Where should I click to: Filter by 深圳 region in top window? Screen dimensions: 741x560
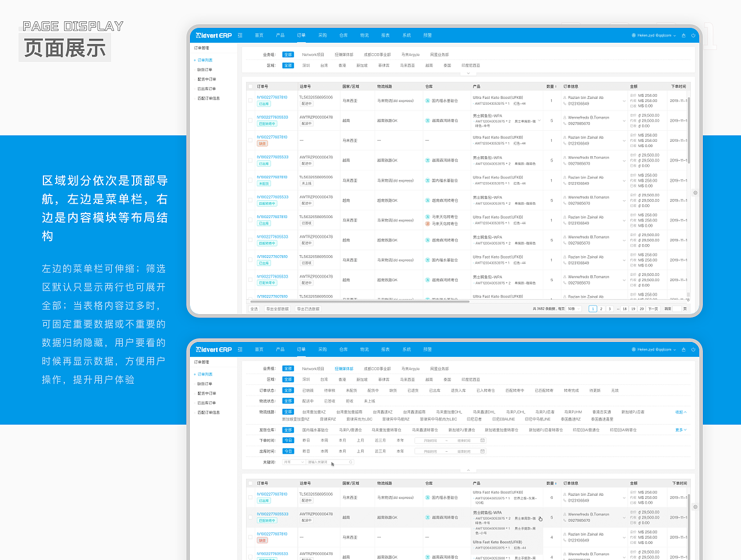[306, 65]
